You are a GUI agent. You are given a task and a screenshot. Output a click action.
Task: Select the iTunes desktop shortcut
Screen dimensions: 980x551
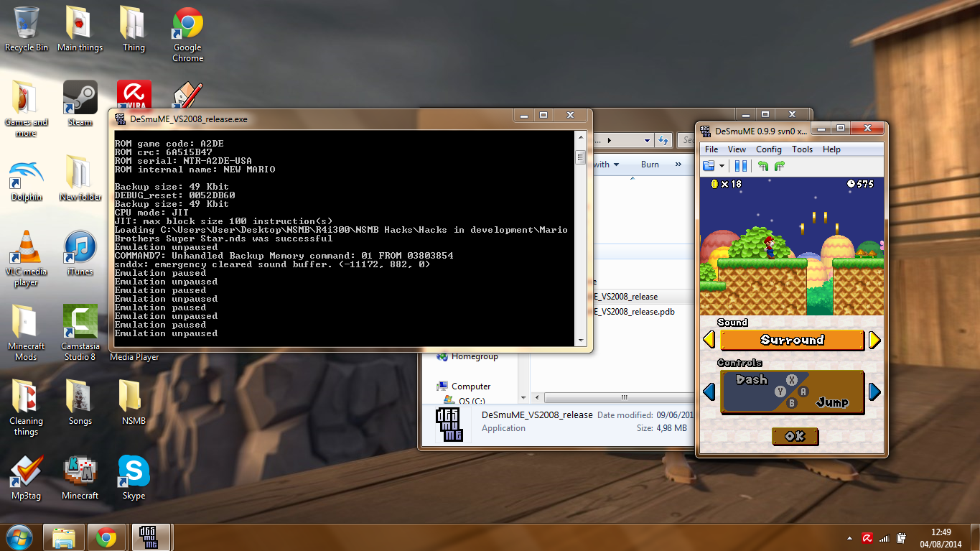80,253
